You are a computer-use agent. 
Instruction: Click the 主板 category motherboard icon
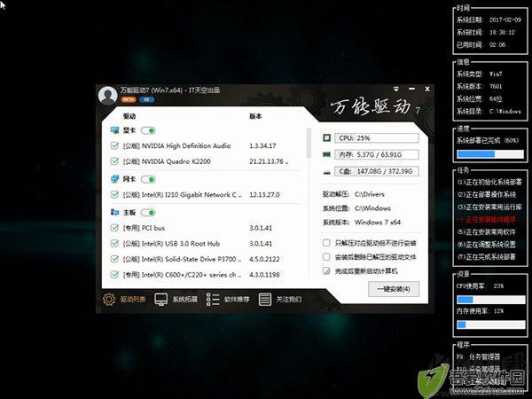pos(114,212)
